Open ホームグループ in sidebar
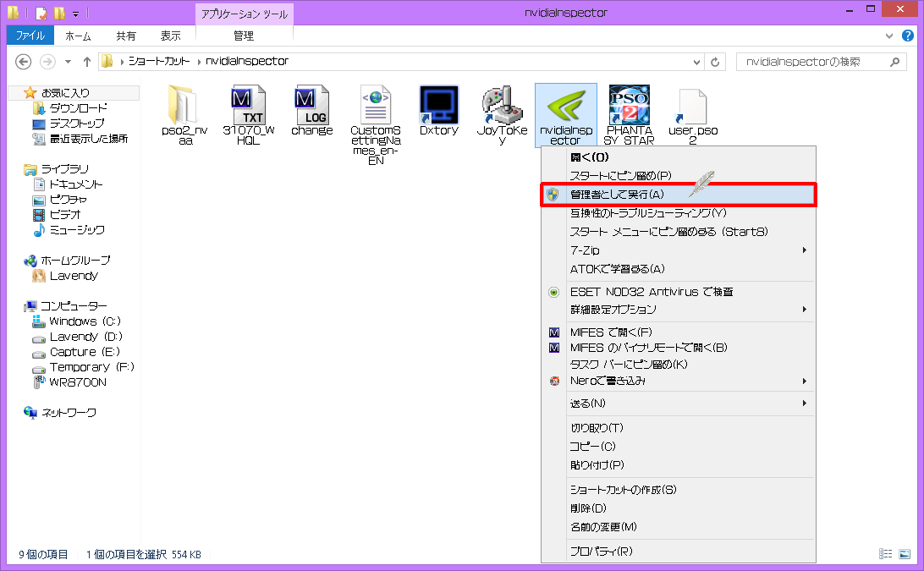The height and width of the screenshot is (571, 924). tap(74, 261)
